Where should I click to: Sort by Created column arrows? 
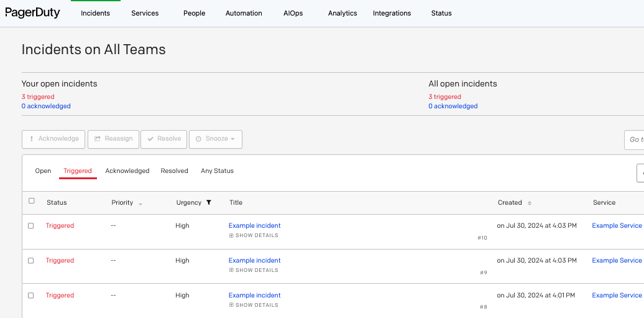point(530,203)
